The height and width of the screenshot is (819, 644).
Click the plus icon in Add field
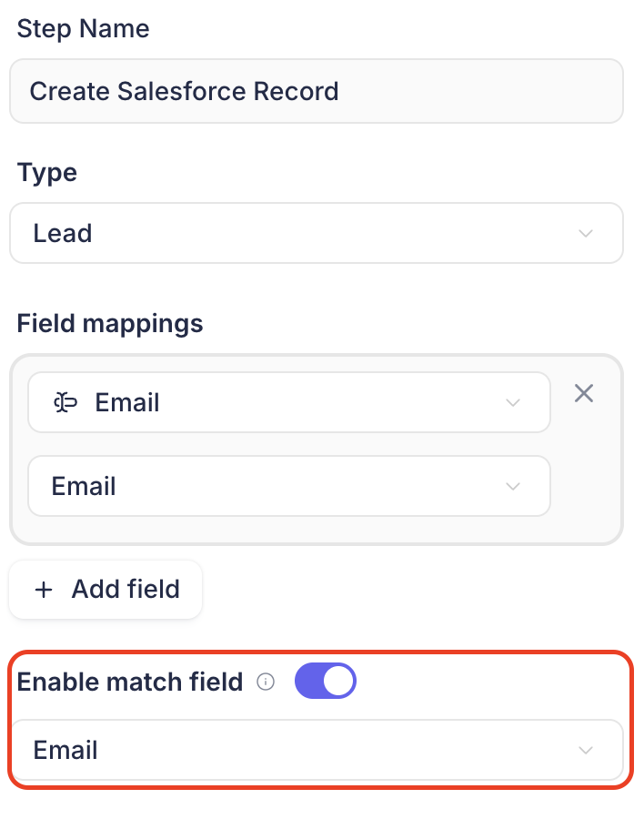tap(44, 590)
